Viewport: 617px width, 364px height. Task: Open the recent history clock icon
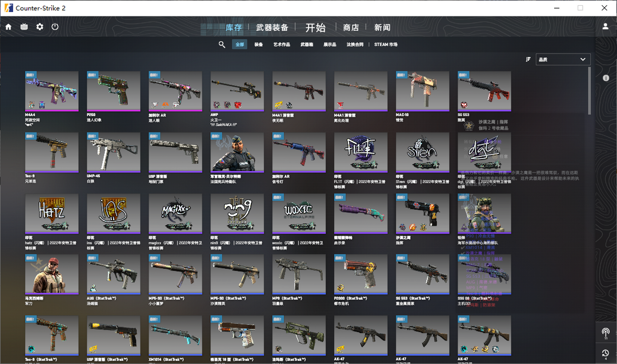(x=606, y=353)
